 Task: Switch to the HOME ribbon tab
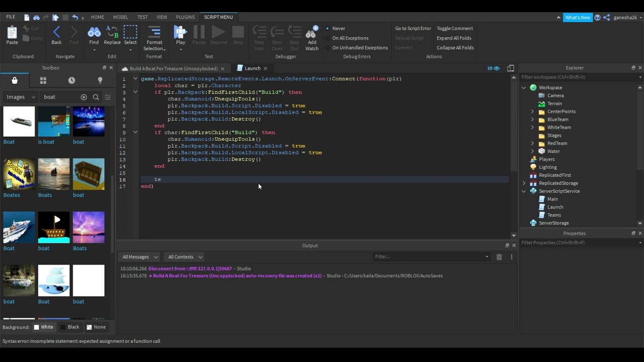pyautogui.click(x=98, y=17)
